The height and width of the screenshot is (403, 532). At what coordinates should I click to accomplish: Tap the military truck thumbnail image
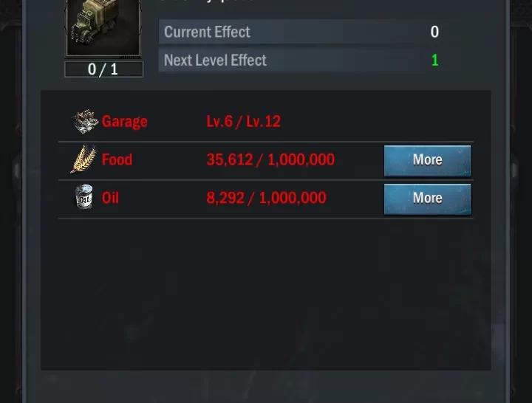click(x=103, y=27)
